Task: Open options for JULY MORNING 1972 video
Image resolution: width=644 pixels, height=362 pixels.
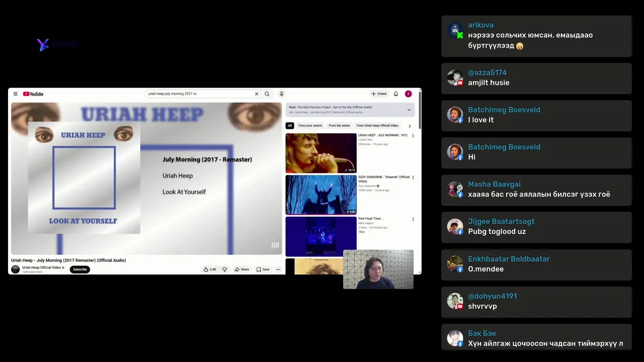Action: point(413,136)
